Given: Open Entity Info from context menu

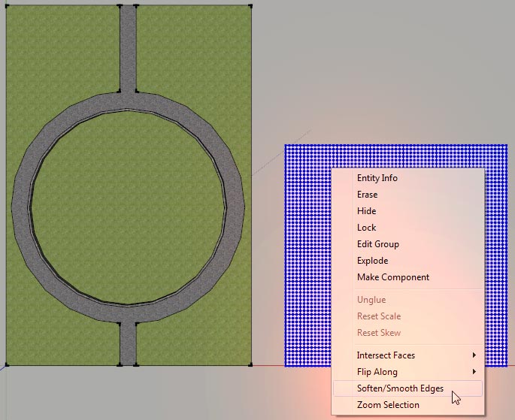Looking at the screenshot, I should (377, 178).
